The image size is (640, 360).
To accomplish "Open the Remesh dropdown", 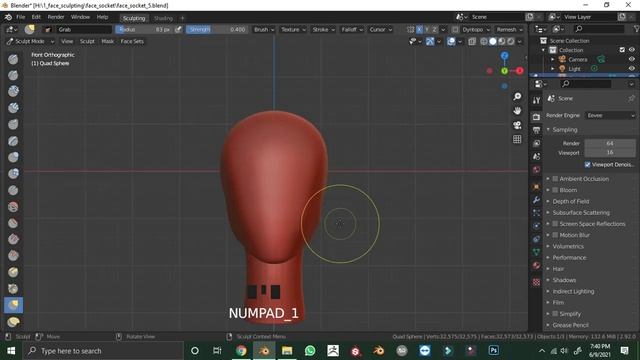I will (x=509, y=29).
